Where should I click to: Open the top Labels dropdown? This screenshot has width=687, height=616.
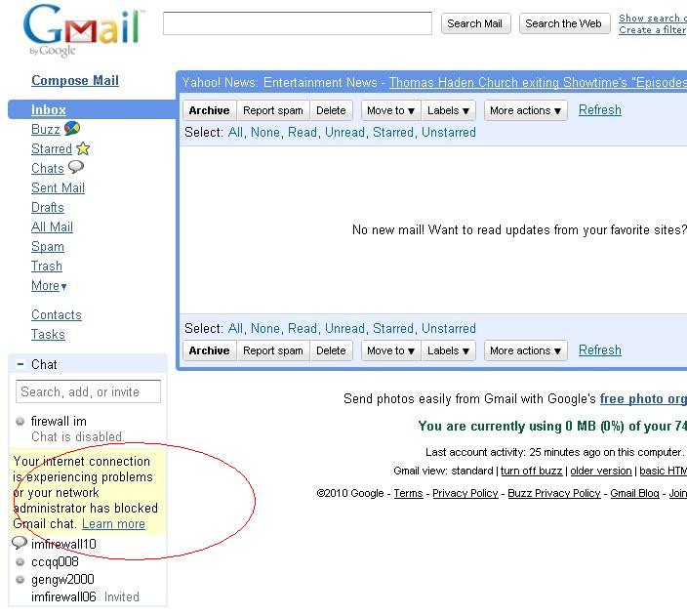pos(448,110)
